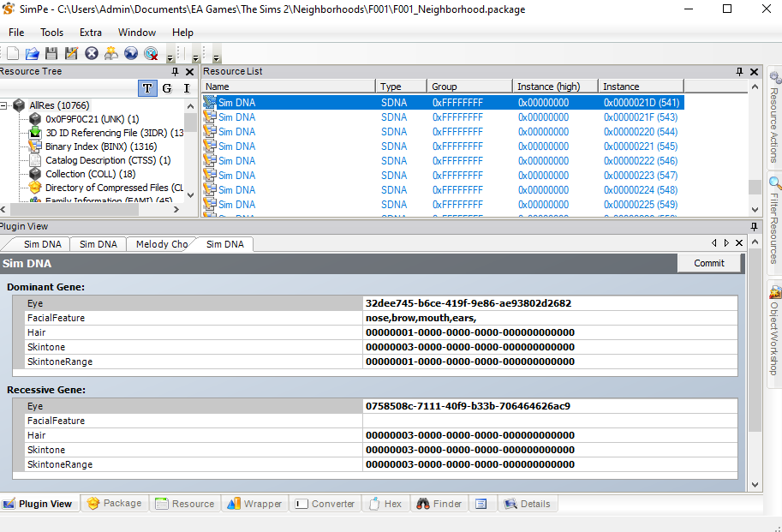This screenshot has height=532, width=782.
Task: Select 3D ID Referencing File node
Action: [x=114, y=133]
